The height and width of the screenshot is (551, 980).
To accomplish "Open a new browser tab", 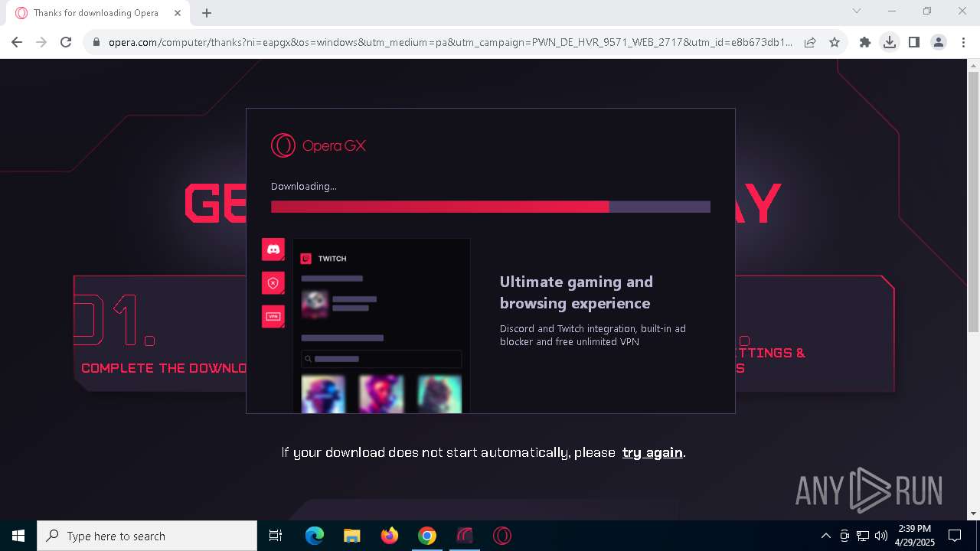I will point(207,13).
